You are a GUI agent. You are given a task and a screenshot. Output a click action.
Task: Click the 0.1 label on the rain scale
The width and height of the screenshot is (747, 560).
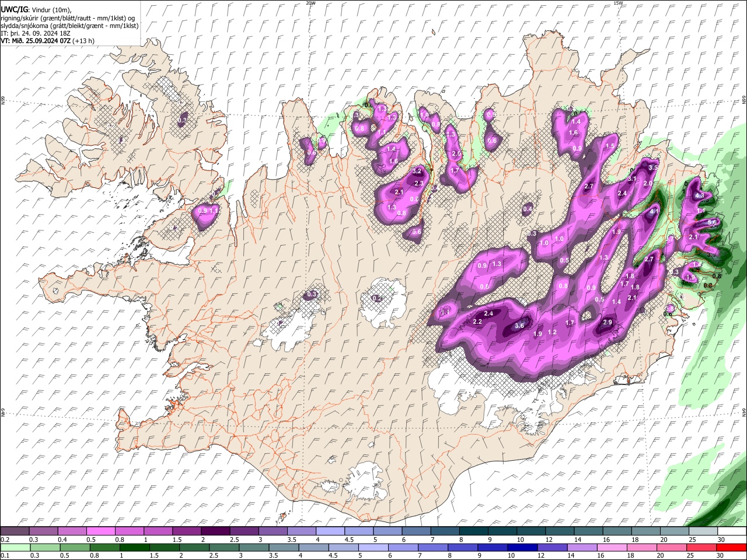[x=5, y=555]
